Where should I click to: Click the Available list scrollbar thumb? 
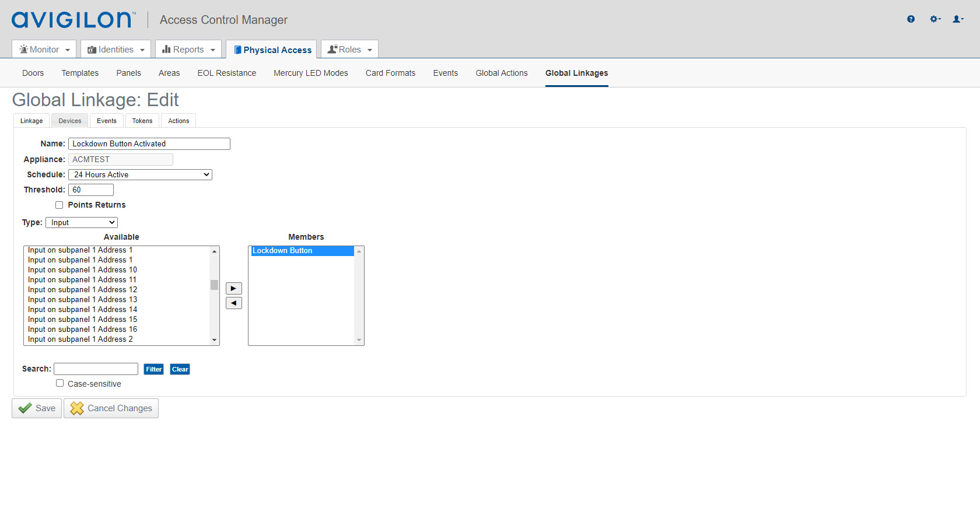214,285
